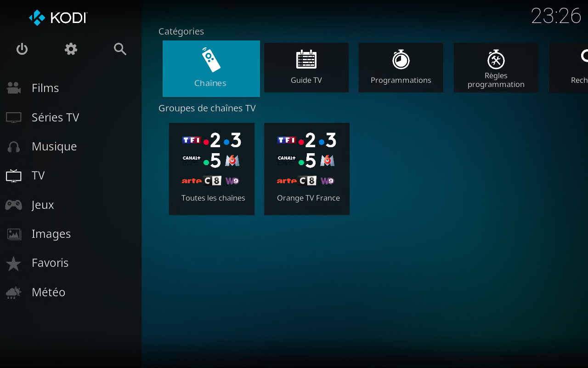Open search with magnifier icon
The height and width of the screenshot is (368, 588).
pos(120,49)
